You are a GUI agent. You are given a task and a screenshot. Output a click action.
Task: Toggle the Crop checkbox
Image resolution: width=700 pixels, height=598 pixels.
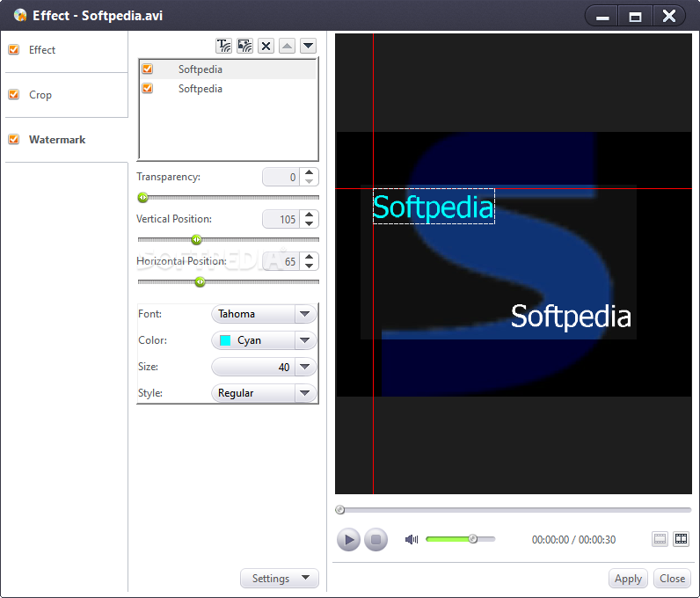click(x=14, y=95)
